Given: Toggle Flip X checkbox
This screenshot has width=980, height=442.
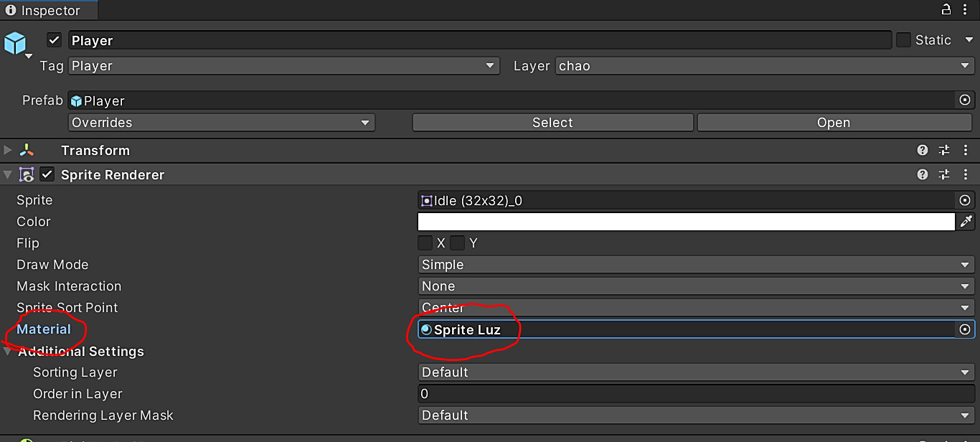Looking at the screenshot, I should 425,243.
